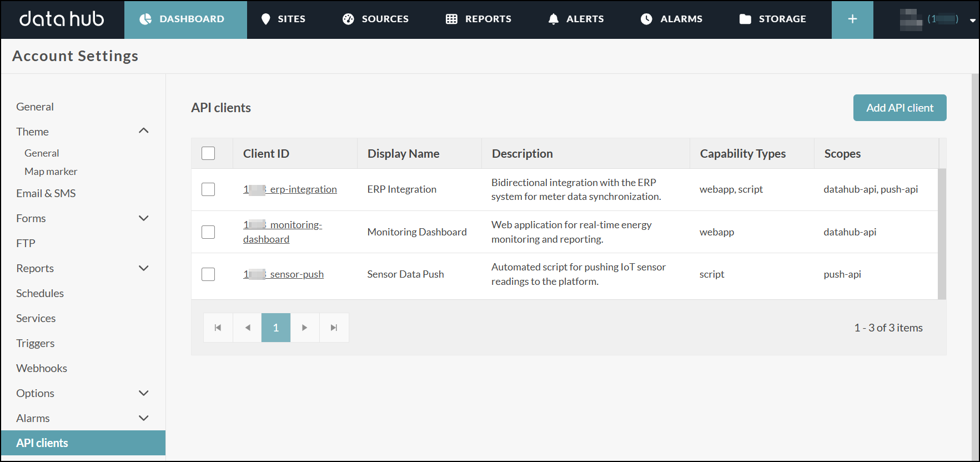Click 'datahub-api, push-api' scopes cell

click(871, 189)
